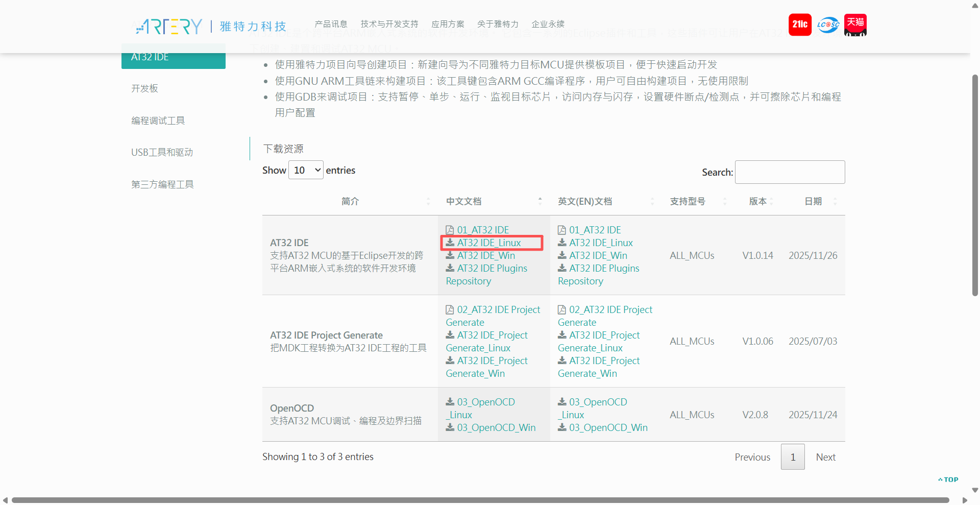
Task: Click PDF icon for Chinese 01_AT32 IDE document
Action: [x=450, y=230]
